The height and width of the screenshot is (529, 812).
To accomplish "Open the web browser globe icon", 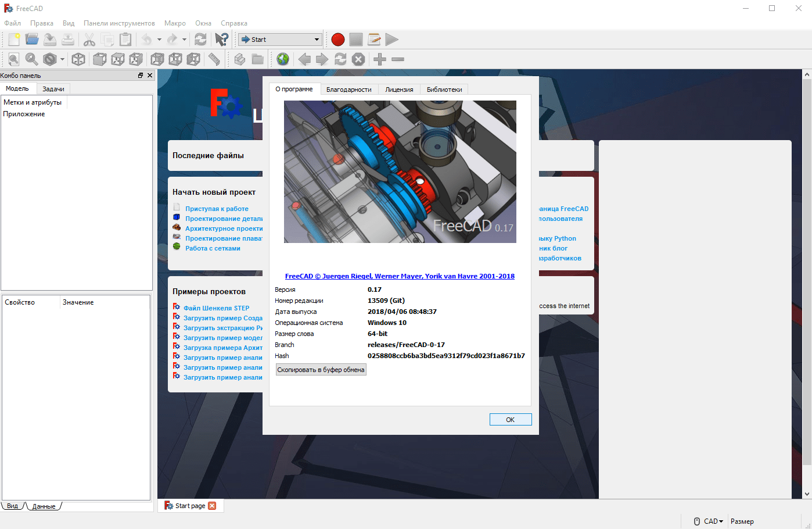I will [x=283, y=59].
